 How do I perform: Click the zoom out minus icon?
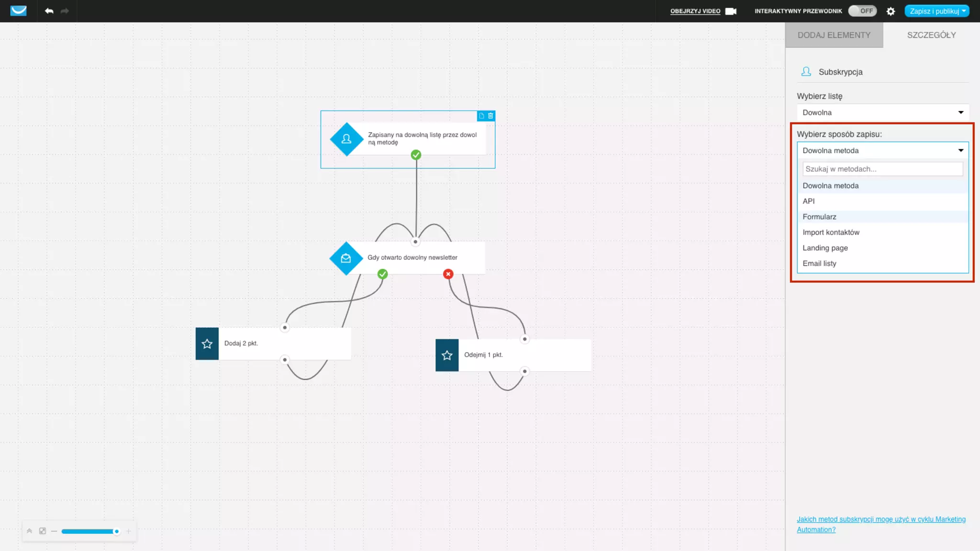[54, 531]
